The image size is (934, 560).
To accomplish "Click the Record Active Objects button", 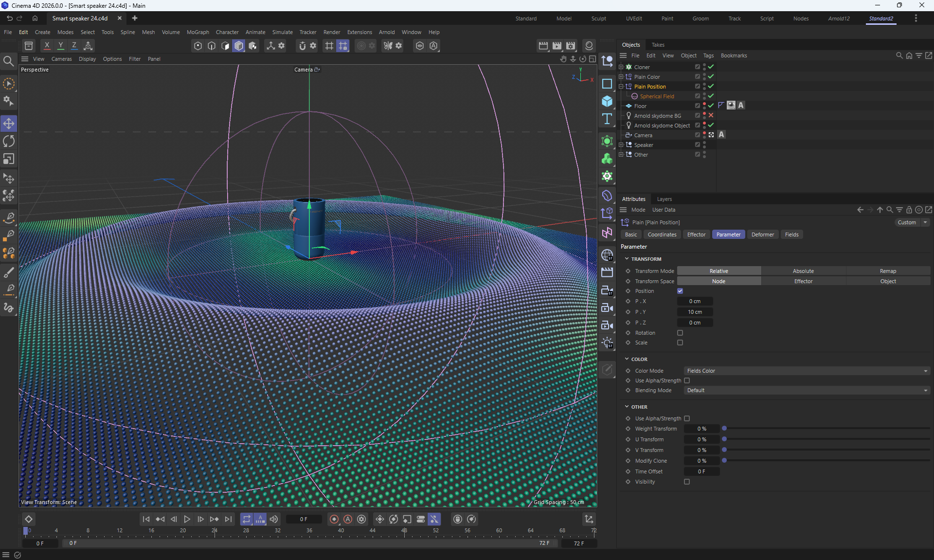I will click(x=334, y=519).
